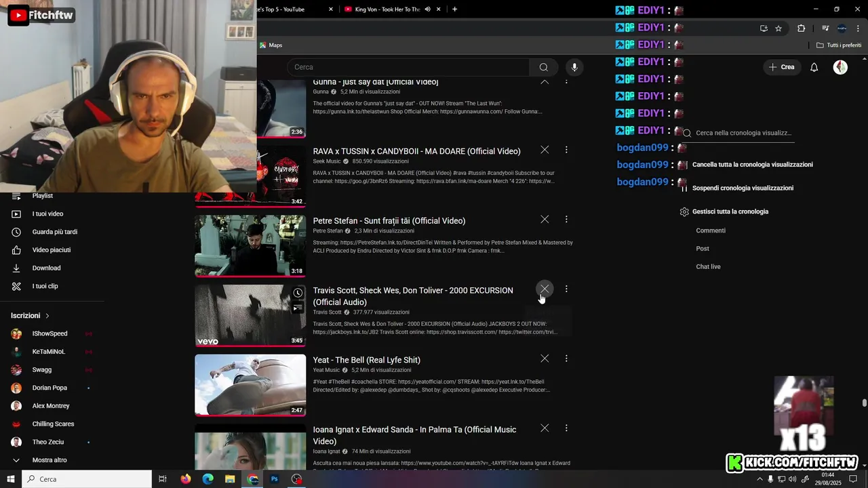Viewport: 868px width, 488px height.
Task: Click the YouTube search magnifier button
Action: click(x=543, y=67)
